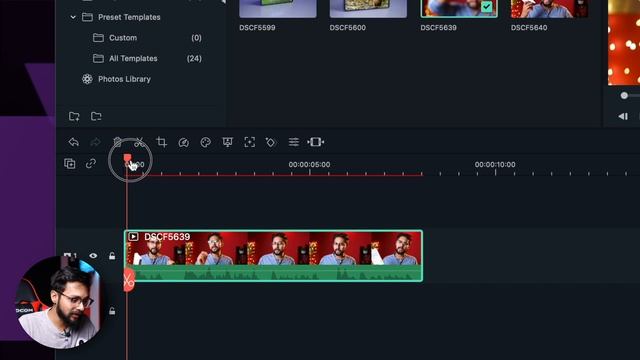Click the Motion Tracking icon
This screenshot has width=640, height=360.
pos(249,142)
